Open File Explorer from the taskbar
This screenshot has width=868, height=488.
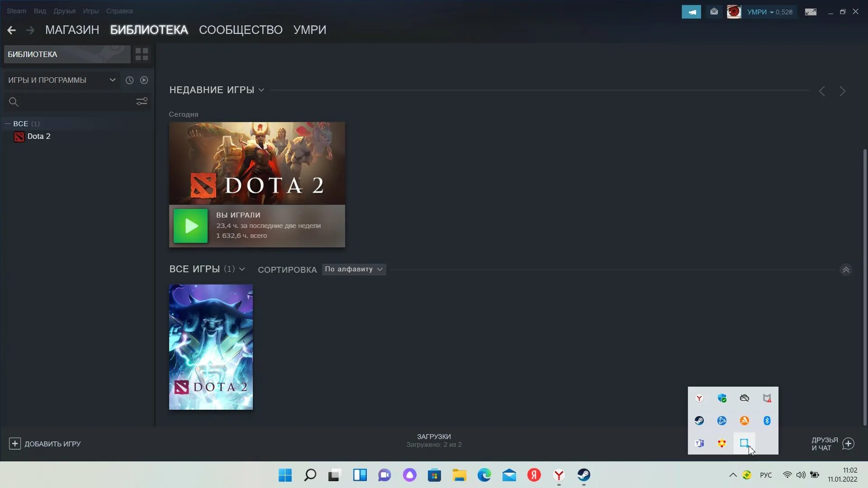(x=459, y=475)
